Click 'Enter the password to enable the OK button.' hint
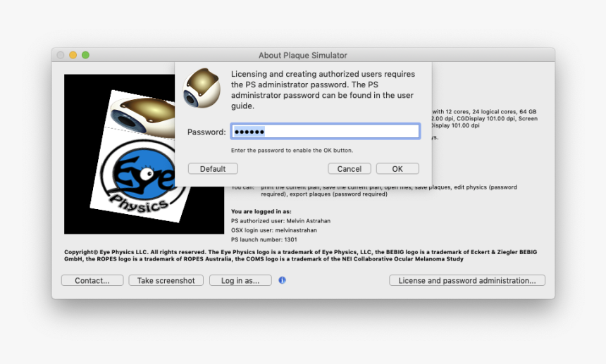 [292, 150]
